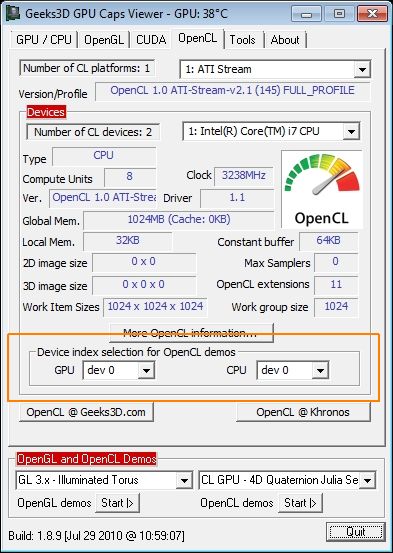Click the 3D image size value 0 x 0 x 0
This screenshot has width=393, height=553.
(144, 285)
